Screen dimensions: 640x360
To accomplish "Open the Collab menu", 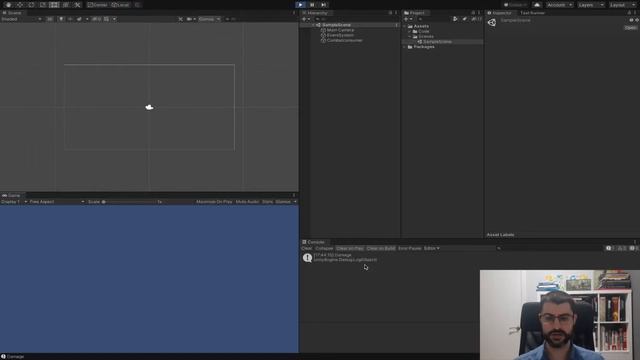I will 516,5.
